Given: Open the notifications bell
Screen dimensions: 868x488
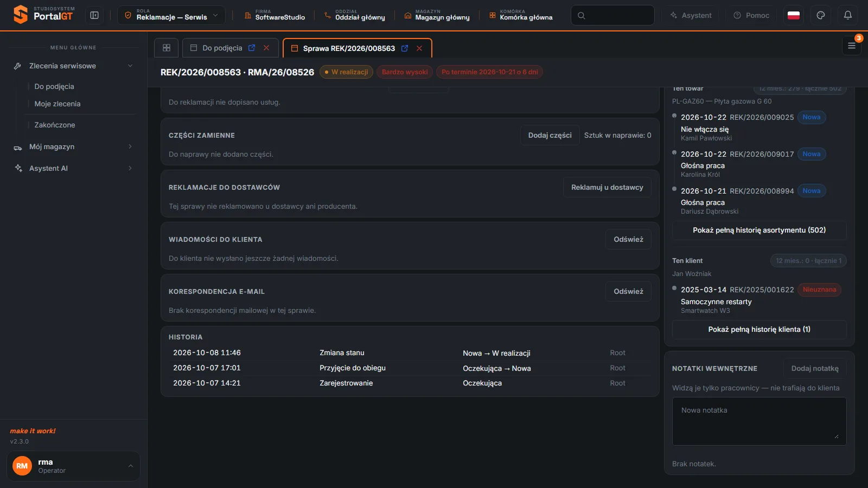Looking at the screenshot, I should [847, 15].
